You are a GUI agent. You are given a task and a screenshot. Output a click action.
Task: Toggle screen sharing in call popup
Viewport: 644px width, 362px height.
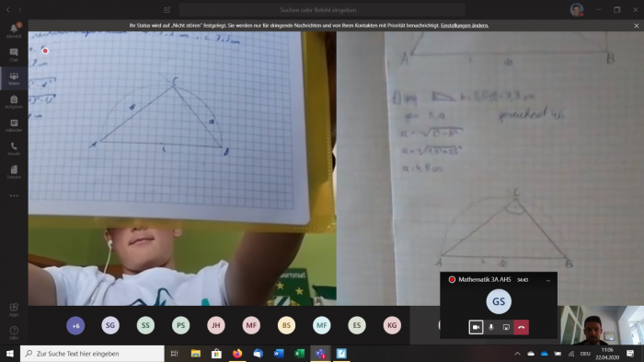pyautogui.click(x=506, y=327)
